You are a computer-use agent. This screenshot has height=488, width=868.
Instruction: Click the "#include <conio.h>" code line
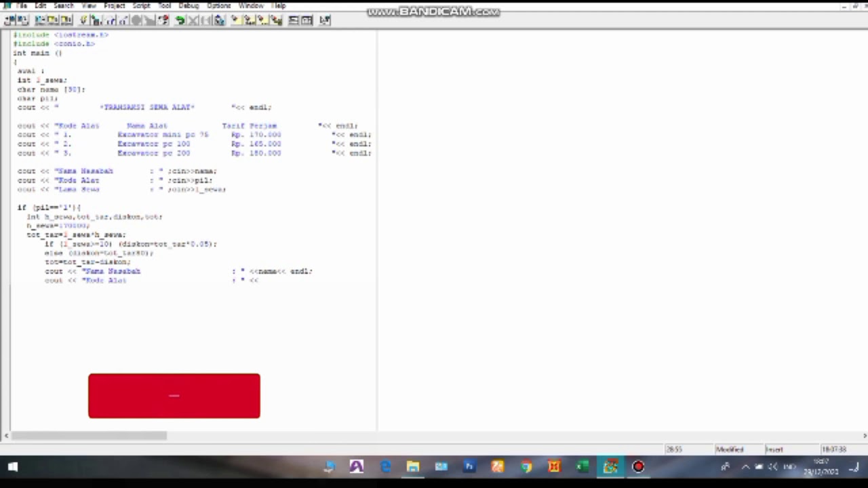54,43
